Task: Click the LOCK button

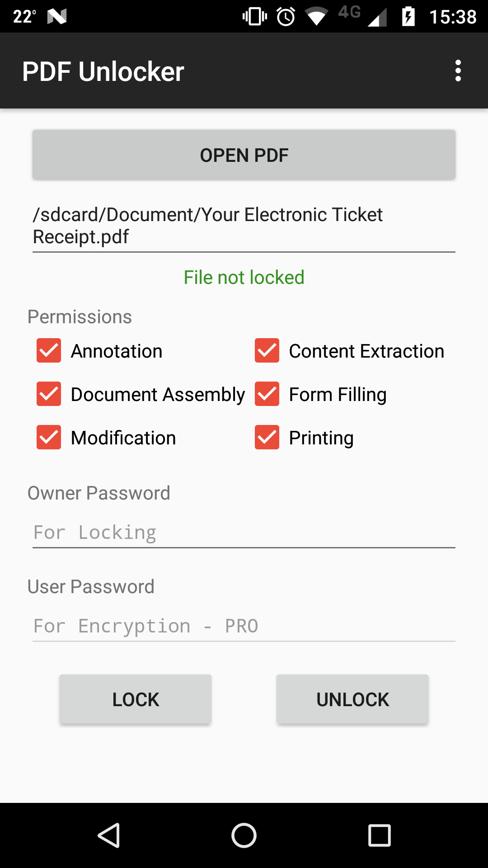Action: tap(136, 699)
